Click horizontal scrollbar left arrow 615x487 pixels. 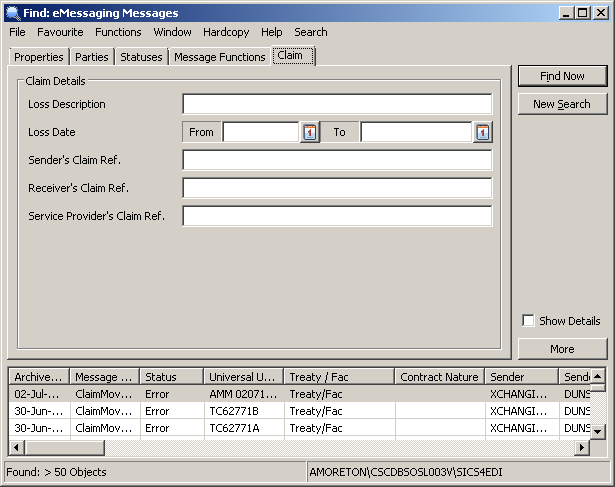(x=16, y=447)
